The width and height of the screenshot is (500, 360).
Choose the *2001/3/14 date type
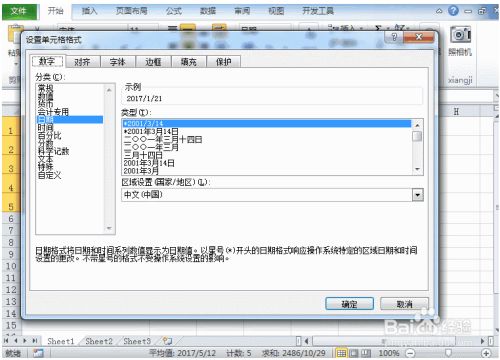267,124
